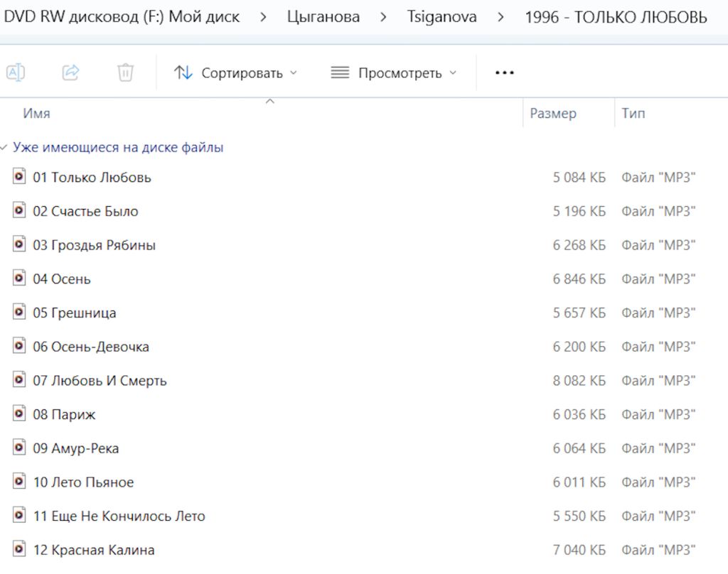
Task: Collapse the Уже имеющиеся на диске файлы group
Action: pyautogui.click(x=4, y=148)
